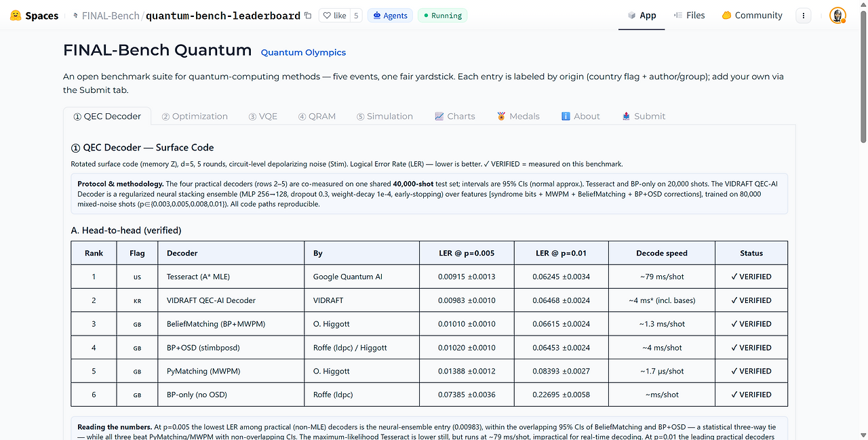
Task: Open the like count of 5
Action: 356,16
